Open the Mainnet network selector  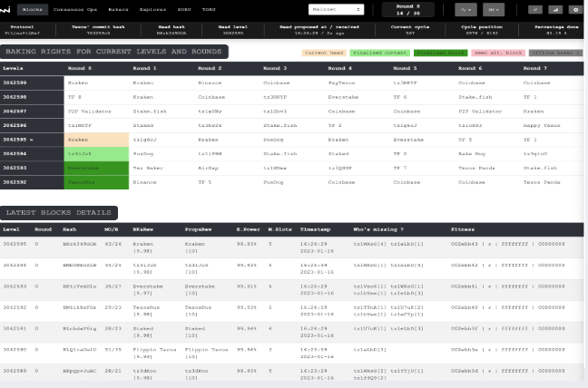coord(336,10)
